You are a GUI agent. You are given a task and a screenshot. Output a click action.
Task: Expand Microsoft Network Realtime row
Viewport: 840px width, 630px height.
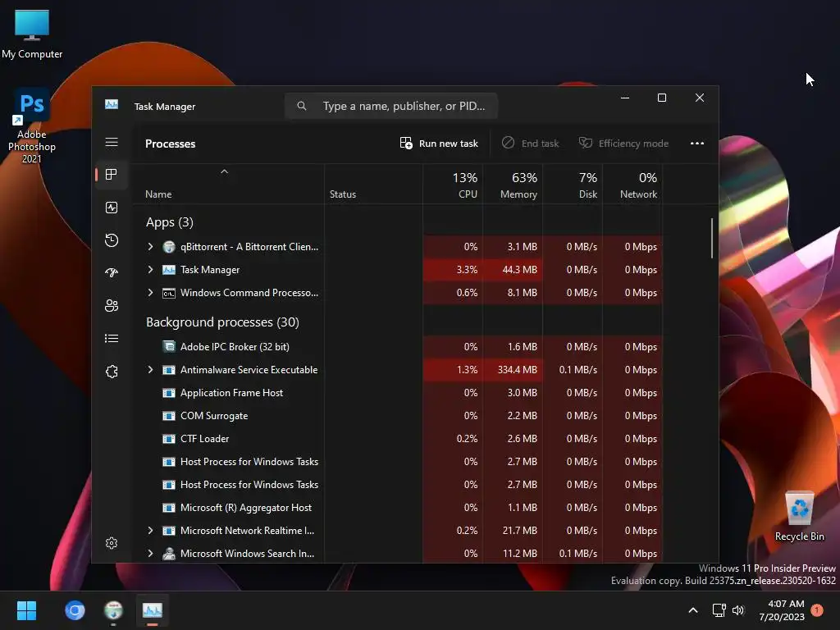[x=151, y=531]
